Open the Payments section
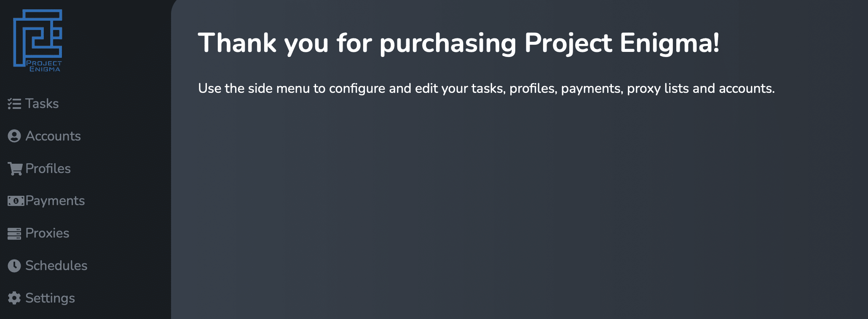Image resolution: width=868 pixels, height=319 pixels. point(55,201)
